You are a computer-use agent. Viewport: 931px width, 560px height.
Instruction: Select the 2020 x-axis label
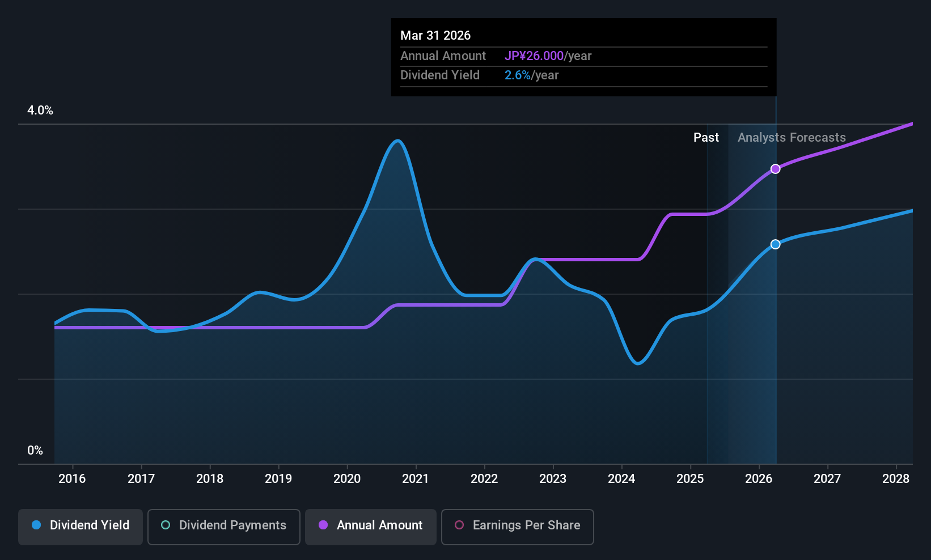click(347, 479)
